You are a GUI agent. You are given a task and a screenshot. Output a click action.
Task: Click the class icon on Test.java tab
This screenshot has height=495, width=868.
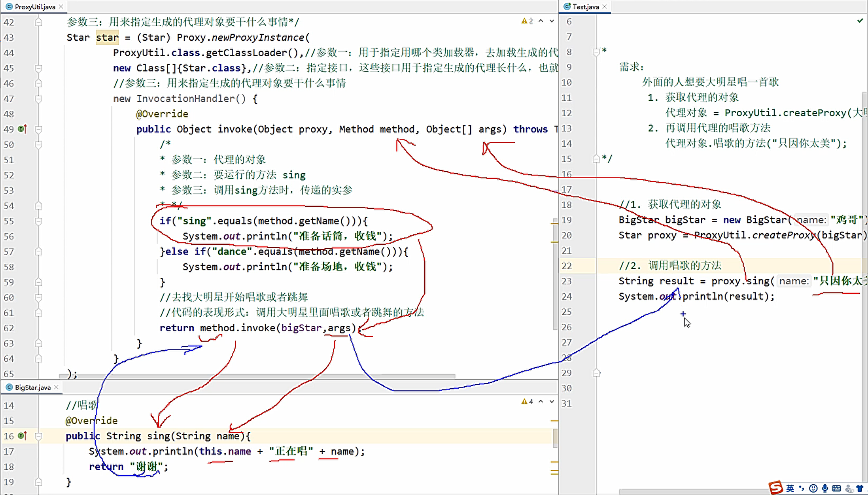click(567, 7)
